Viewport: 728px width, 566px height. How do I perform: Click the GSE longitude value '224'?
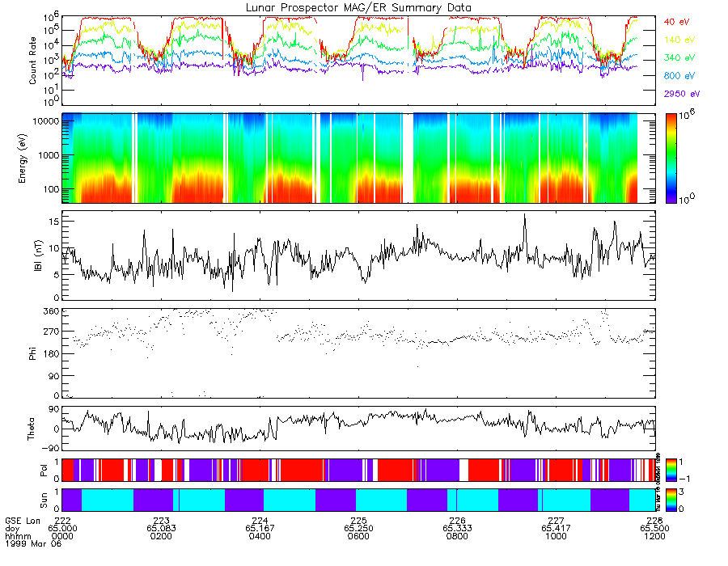pyautogui.click(x=260, y=521)
